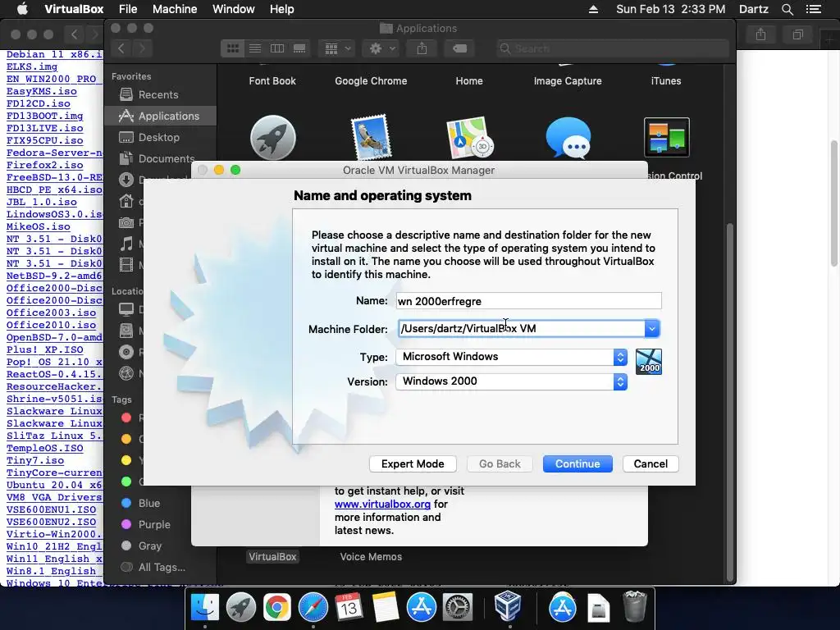Image resolution: width=840 pixels, height=630 pixels.
Task: Open the Help menu
Action: tap(282, 9)
